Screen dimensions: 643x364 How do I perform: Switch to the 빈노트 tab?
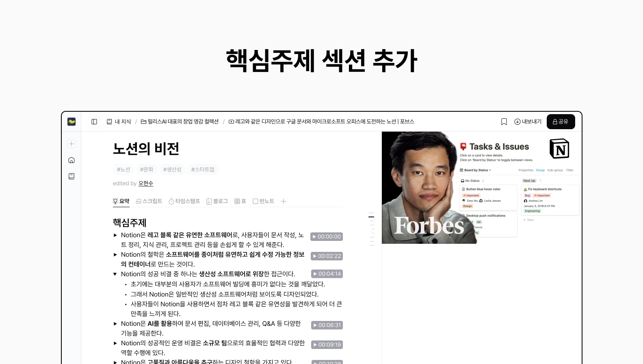[264, 201]
